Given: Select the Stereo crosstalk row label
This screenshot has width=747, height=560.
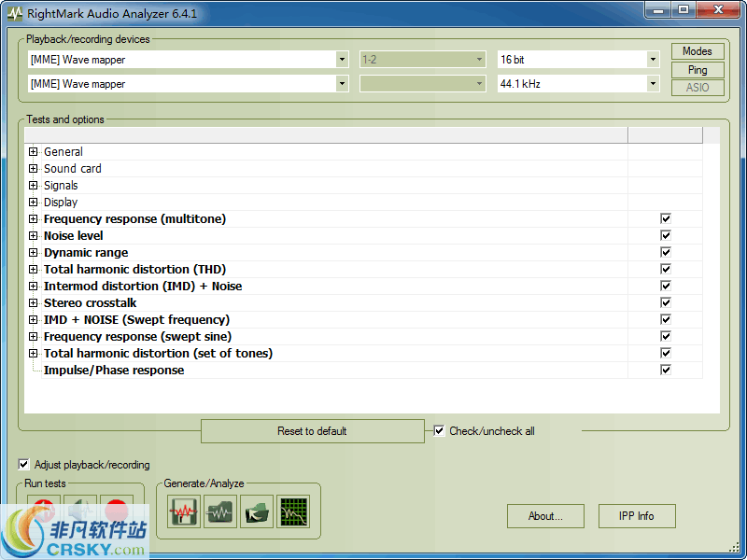Looking at the screenshot, I should 90,302.
